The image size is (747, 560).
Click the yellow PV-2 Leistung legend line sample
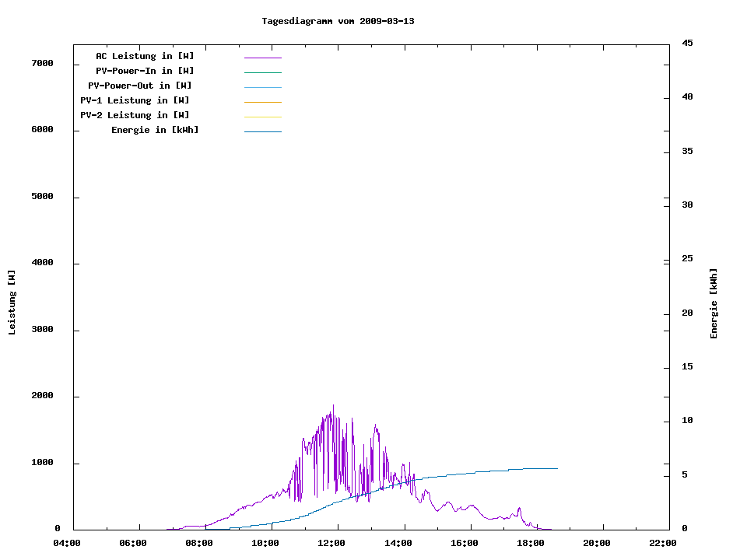(262, 117)
